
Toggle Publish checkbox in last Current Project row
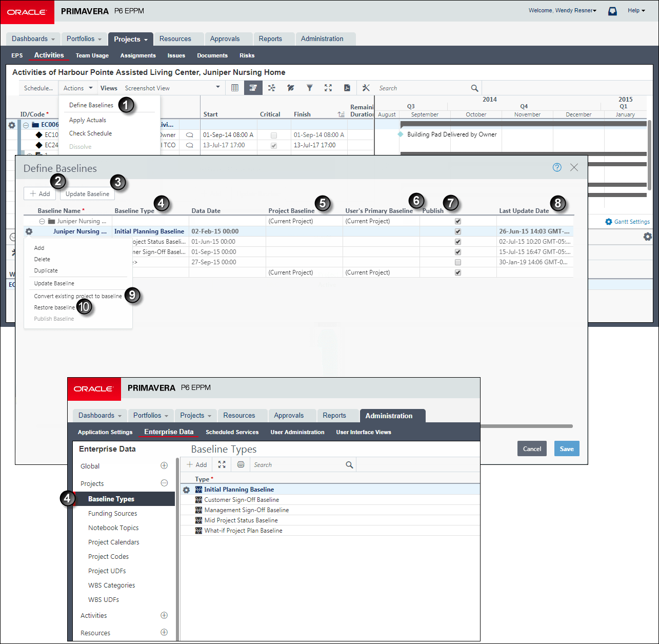tap(458, 272)
